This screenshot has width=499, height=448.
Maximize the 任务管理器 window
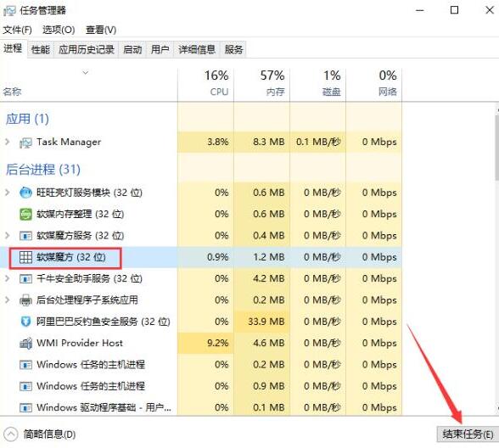click(x=455, y=10)
